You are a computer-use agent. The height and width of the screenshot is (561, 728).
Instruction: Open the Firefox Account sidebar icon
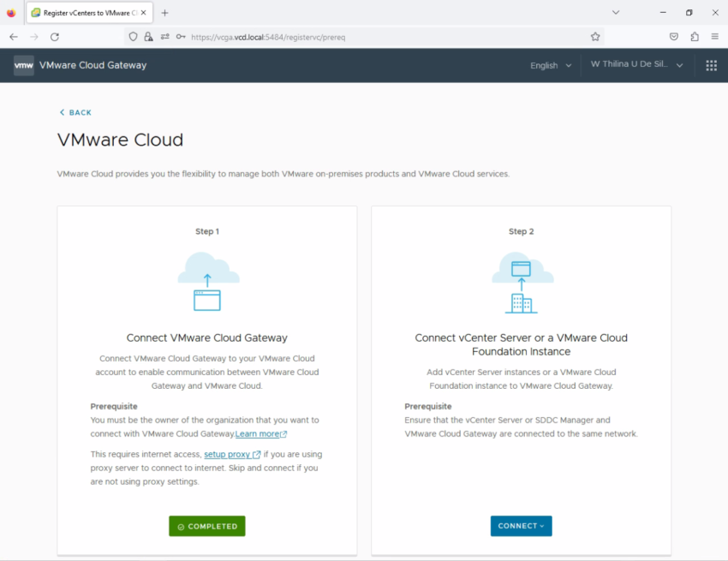[x=694, y=37]
